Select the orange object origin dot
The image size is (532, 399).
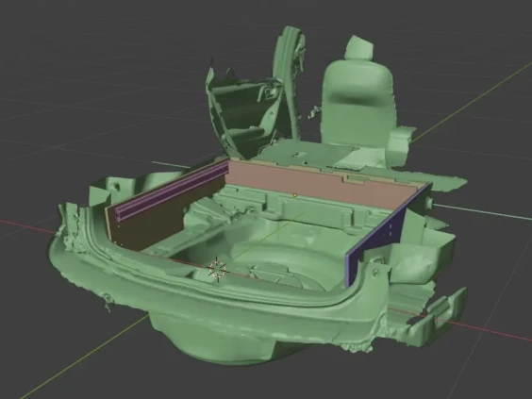click(295, 195)
